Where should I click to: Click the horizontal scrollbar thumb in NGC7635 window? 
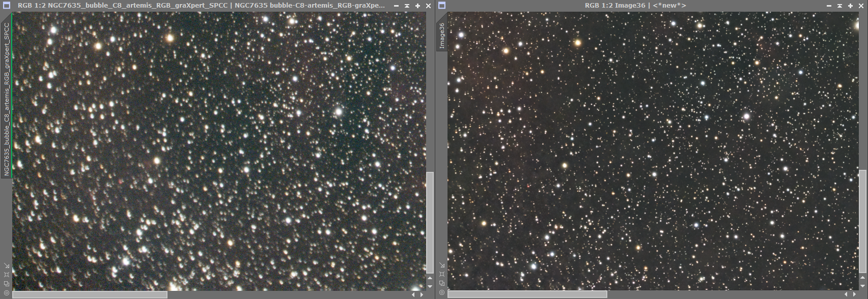click(x=90, y=294)
